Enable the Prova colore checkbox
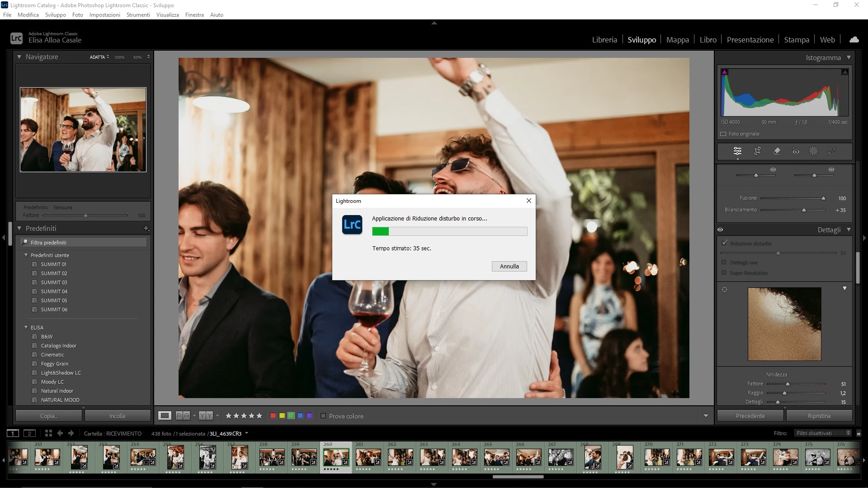This screenshot has width=868, height=488. (323, 416)
